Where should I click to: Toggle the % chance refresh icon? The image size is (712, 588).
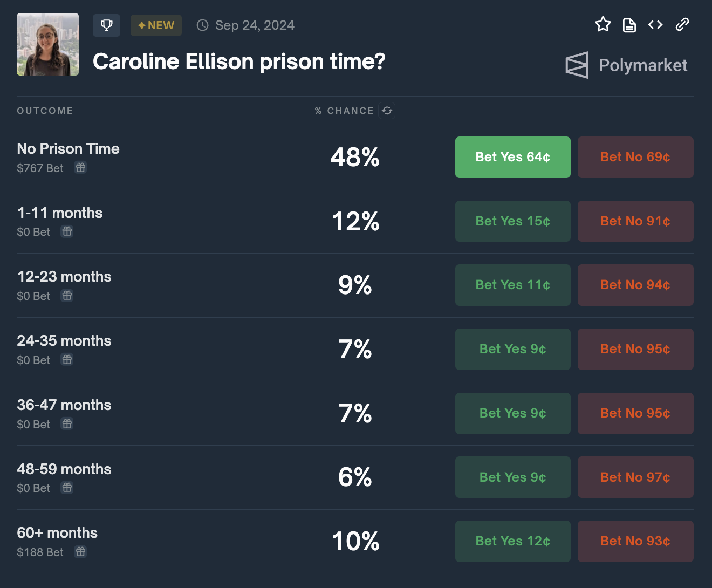[387, 111]
